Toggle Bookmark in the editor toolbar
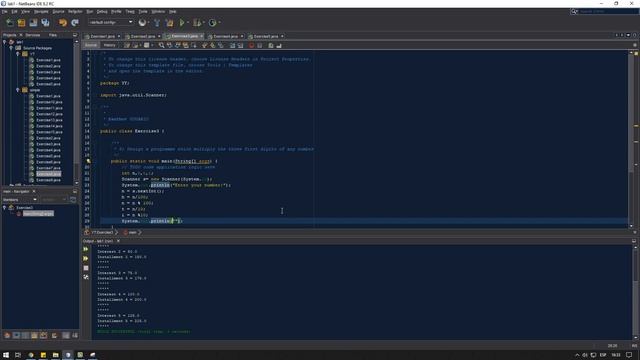 [x=221, y=45]
